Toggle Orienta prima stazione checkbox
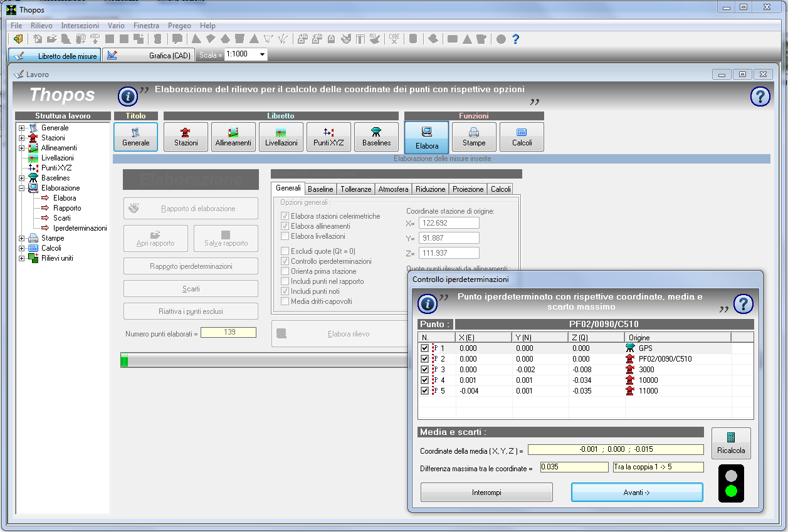Image resolution: width=788 pixels, height=532 pixels. 285,271
